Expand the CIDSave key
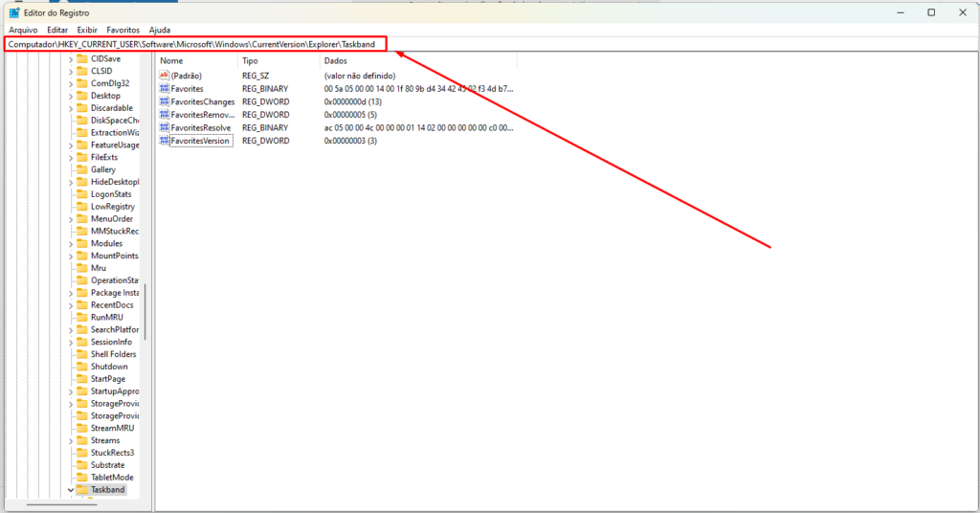 pyautogui.click(x=71, y=59)
